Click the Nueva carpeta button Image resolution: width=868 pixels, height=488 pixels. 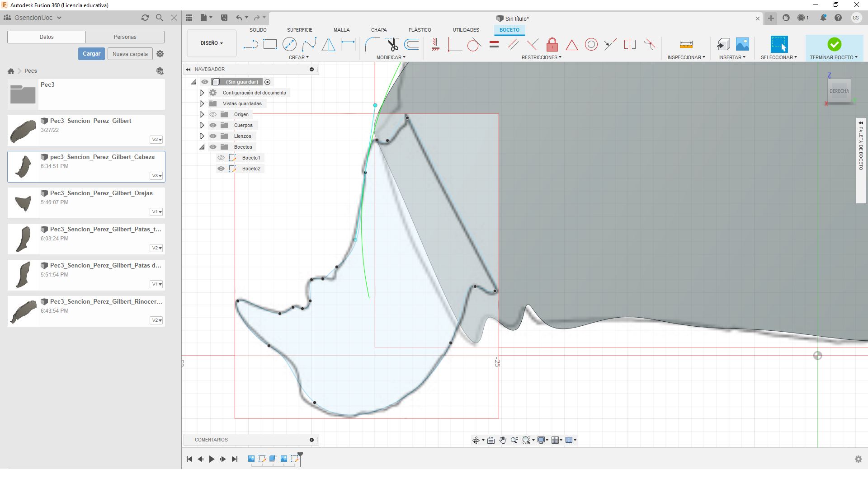(130, 54)
